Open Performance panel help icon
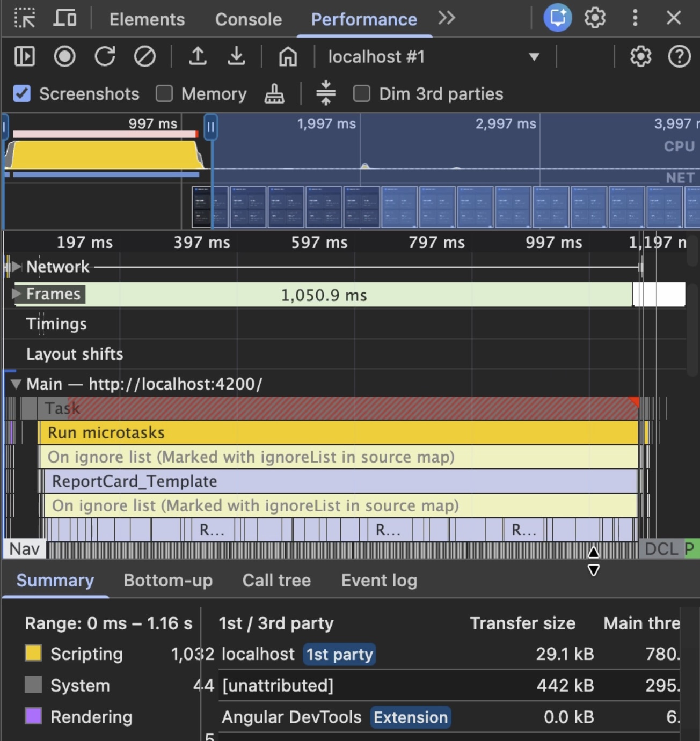 [x=679, y=56]
